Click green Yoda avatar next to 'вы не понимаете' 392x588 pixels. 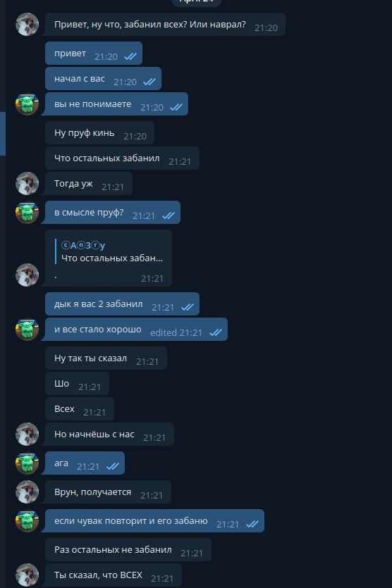tap(27, 104)
